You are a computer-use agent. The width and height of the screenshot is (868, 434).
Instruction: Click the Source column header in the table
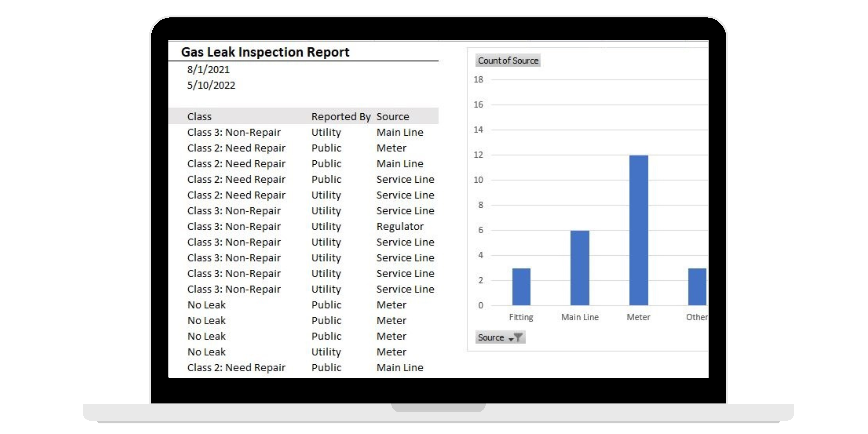tap(393, 117)
